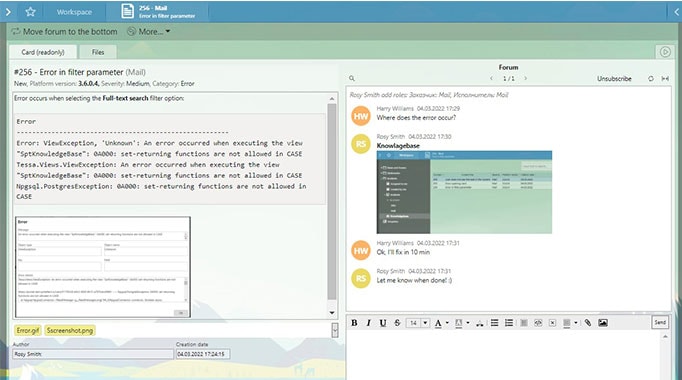Viewport: 682px width, 380px height.
Task: Open the Knowlagebase screenshot thumbnail
Action: coord(464,192)
